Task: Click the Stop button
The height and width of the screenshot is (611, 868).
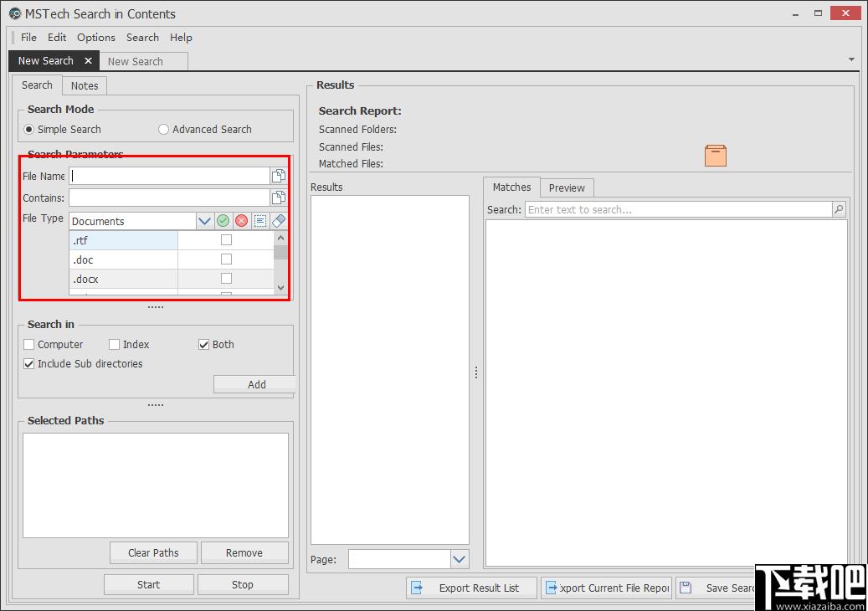Action: pos(243,584)
